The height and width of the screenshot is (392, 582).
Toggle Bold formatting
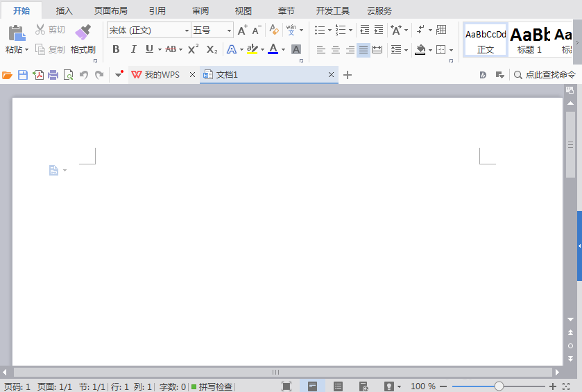(x=116, y=49)
